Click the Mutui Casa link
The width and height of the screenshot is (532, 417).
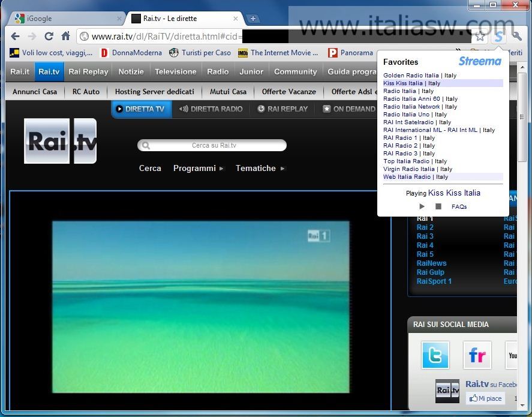tap(228, 92)
